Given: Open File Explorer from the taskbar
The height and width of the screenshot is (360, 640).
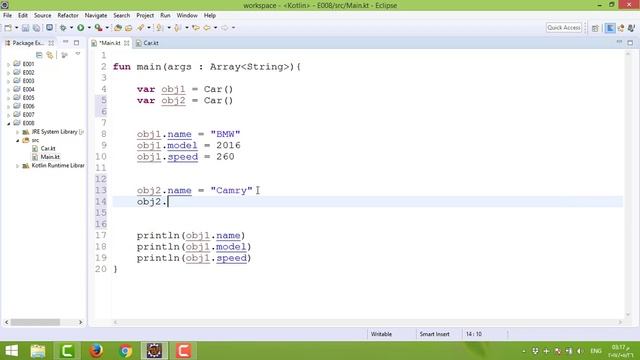Looking at the screenshot, I should coord(38,351).
